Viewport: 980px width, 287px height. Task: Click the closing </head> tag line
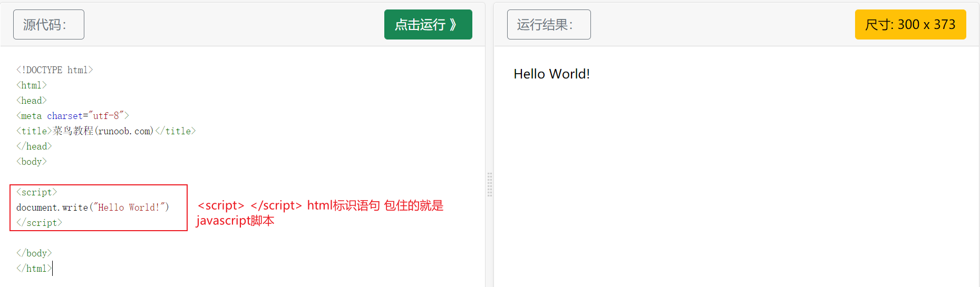point(34,146)
